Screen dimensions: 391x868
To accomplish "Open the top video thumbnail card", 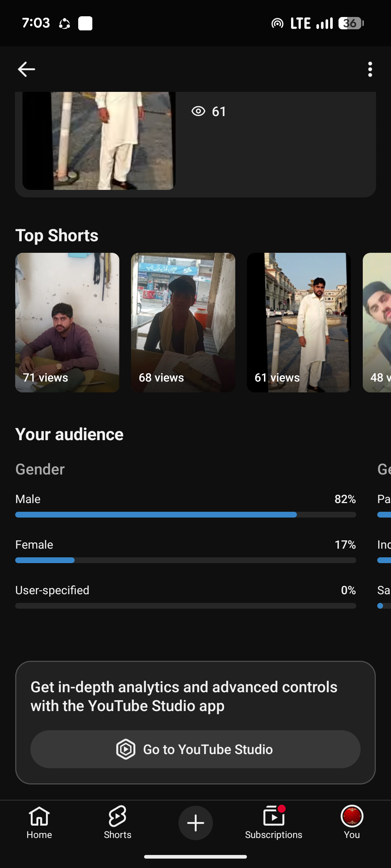I will (99, 141).
